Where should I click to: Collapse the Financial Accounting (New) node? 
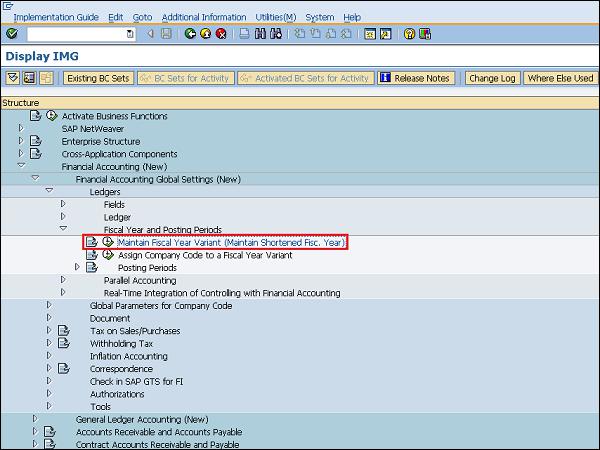pos(20,166)
